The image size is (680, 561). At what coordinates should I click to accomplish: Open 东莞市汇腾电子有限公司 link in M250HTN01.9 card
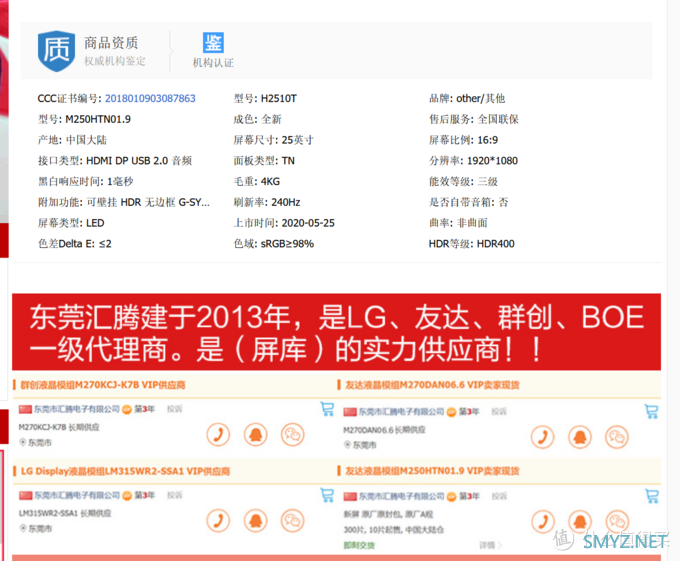[402, 496]
